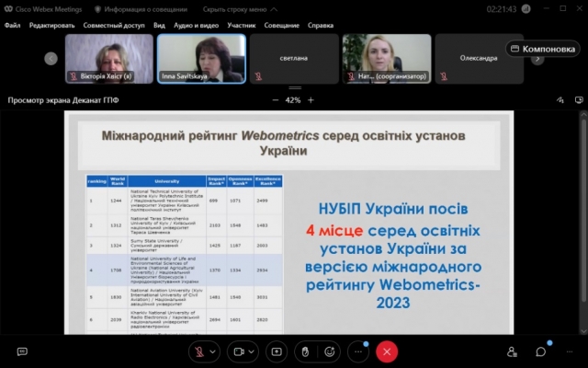588x368 pixels.
Task: Click muted mic icon on Олександра tile
Action: (444, 76)
